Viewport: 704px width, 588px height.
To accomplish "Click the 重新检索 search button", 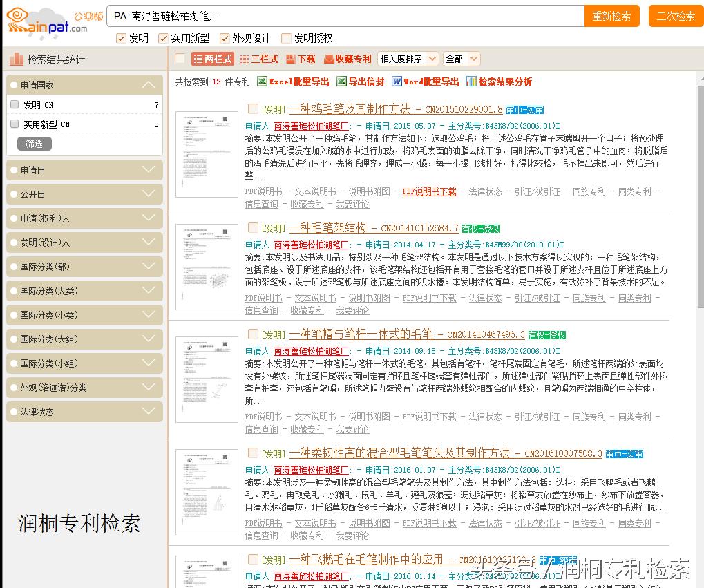I will pyautogui.click(x=611, y=15).
